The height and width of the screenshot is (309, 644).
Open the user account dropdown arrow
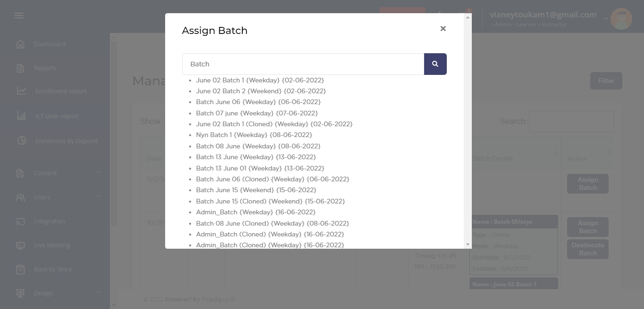pos(606,19)
